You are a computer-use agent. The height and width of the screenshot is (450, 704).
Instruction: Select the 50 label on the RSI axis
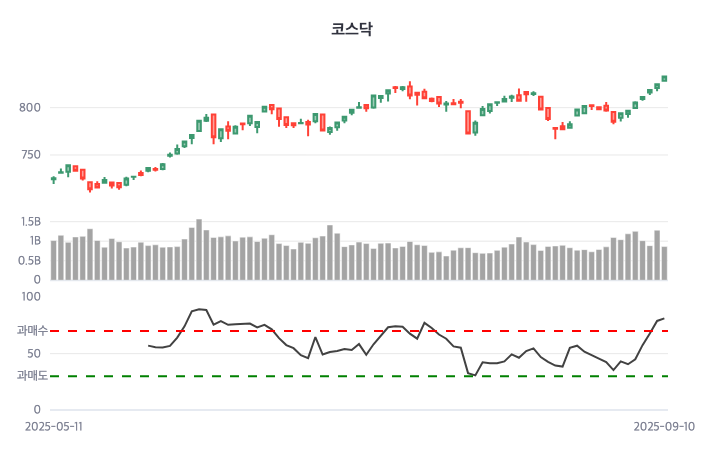tap(34, 353)
